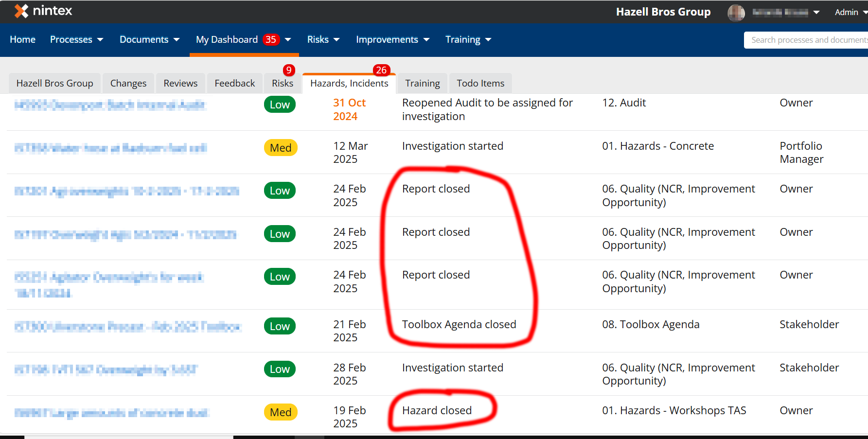Expand the Training navigation dropdown

click(x=468, y=39)
